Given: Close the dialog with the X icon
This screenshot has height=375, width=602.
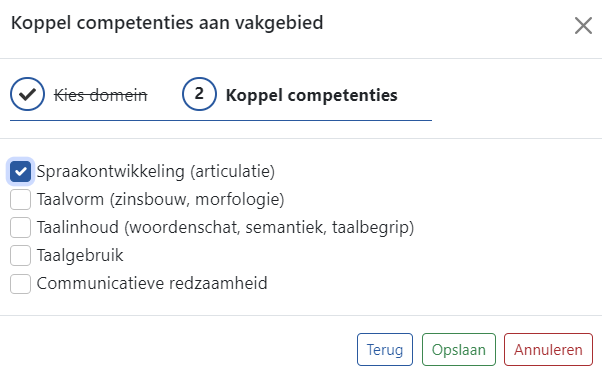Looking at the screenshot, I should point(583,26).
